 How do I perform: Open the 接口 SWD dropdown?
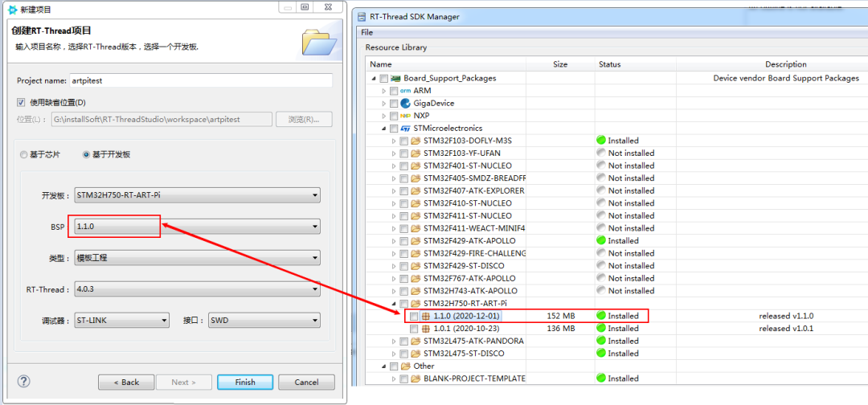(x=264, y=321)
